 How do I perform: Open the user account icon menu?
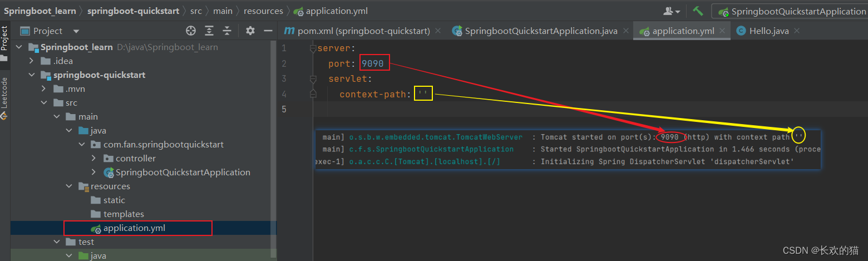[672, 11]
